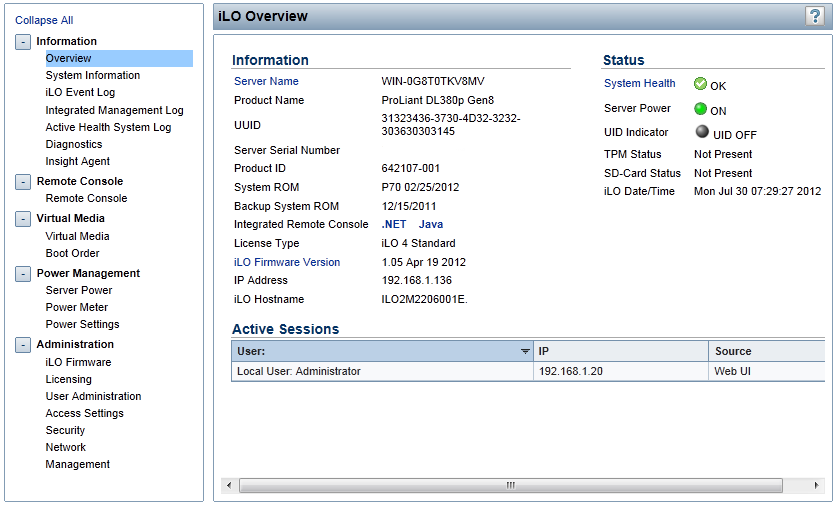Viewport: 836px width, 505px height.
Task: Open the iLO Firmware Version link
Action: [x=287, y=262]
